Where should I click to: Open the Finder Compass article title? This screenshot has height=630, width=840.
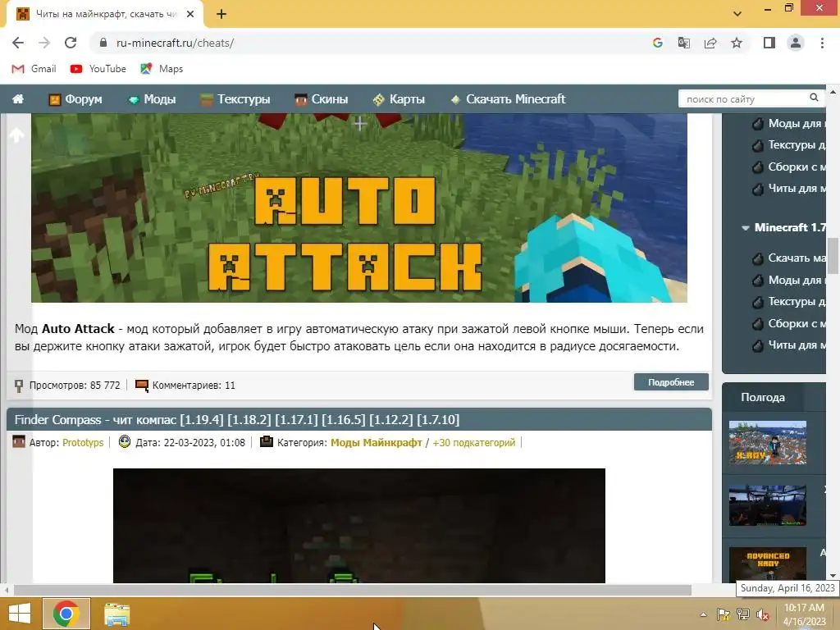237,419
